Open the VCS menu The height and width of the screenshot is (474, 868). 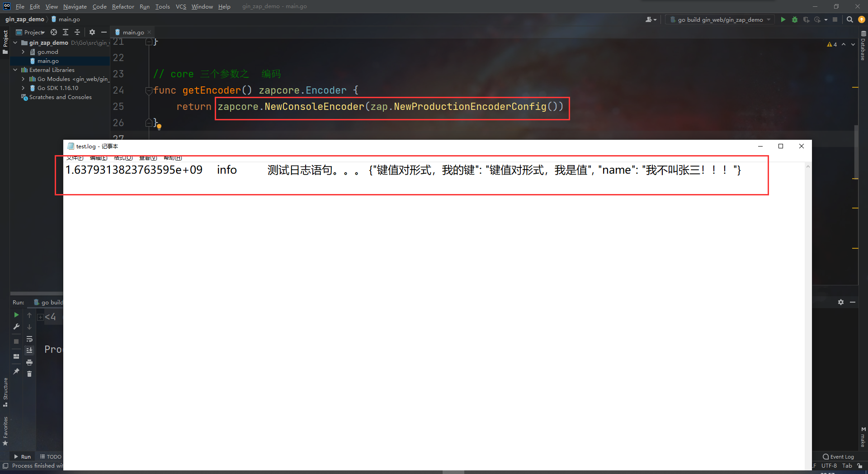pyautogui.click(x=180, y=6)
